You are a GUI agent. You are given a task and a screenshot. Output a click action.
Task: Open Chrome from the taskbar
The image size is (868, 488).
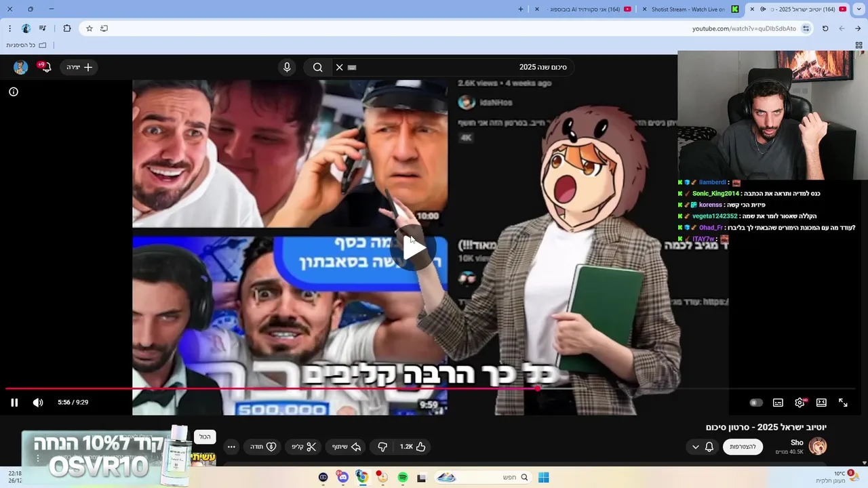tap(363, 477)
